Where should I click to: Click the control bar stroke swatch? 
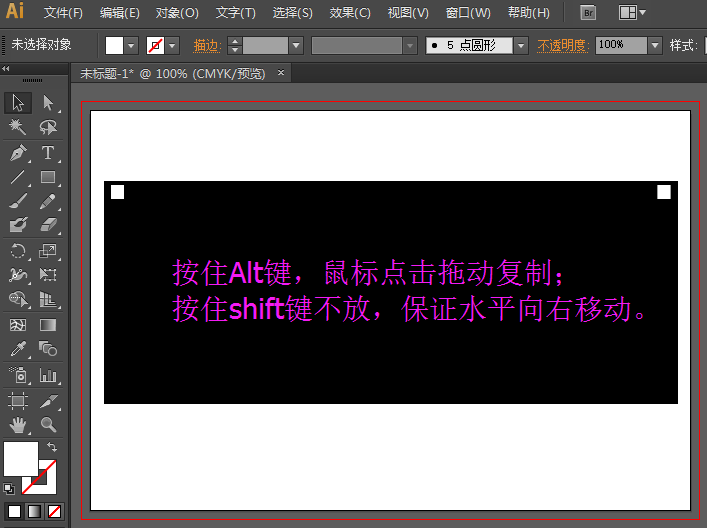[x=155, y=46]
